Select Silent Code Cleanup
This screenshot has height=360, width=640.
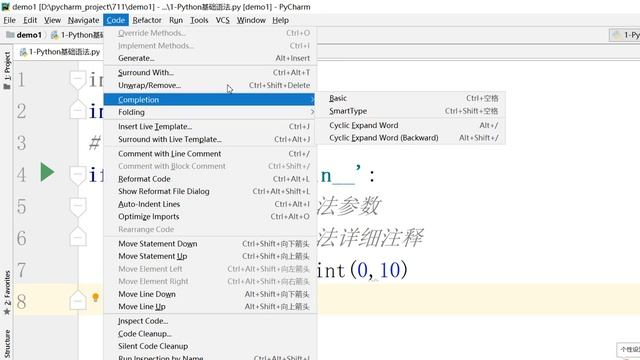tap(210, 346)
